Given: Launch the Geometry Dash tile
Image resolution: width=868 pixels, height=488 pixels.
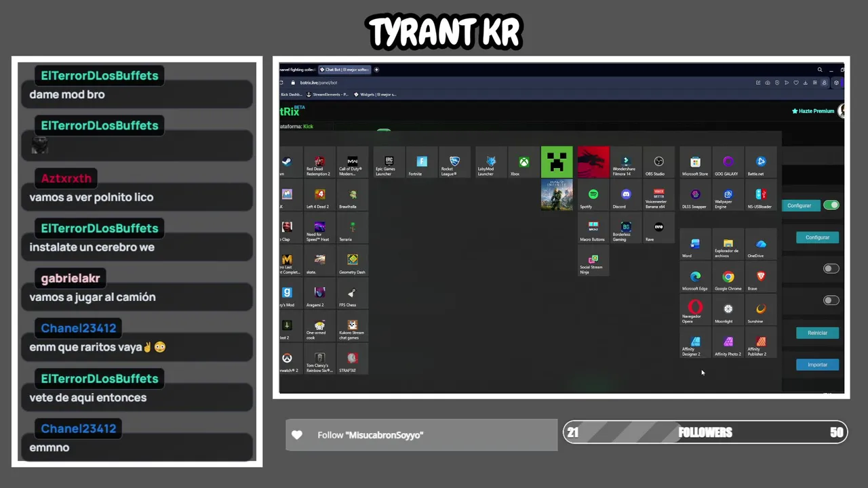Looking at the screenshot, I should tap(352, 261).
